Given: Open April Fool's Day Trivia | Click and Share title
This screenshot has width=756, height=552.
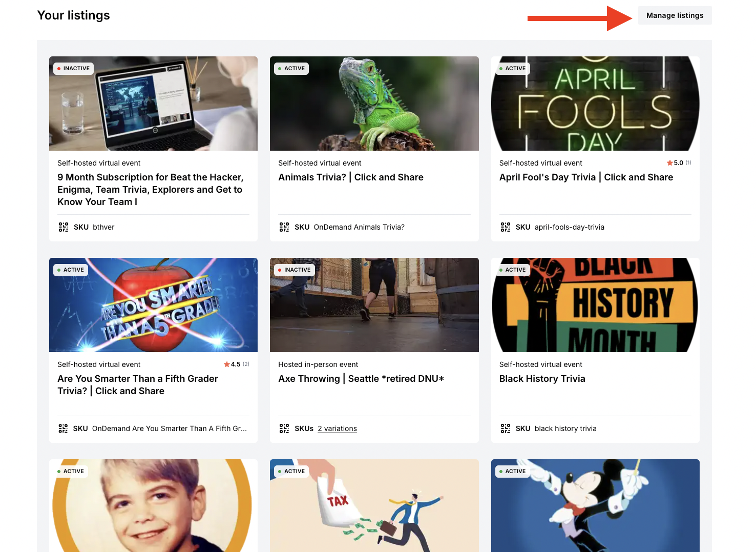Looking at the screenshot, I should [x=586, y=177].
